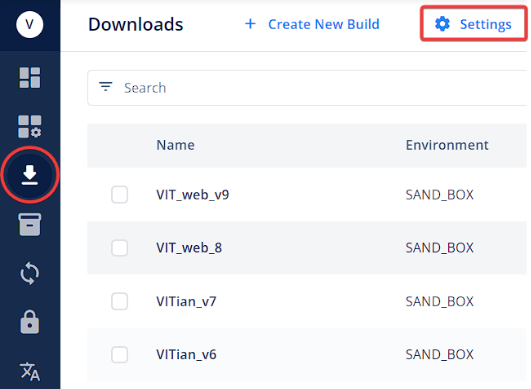
Task: Open the lock security icon in sidebar
Action: pyautogui.click(x=30, y=322)
